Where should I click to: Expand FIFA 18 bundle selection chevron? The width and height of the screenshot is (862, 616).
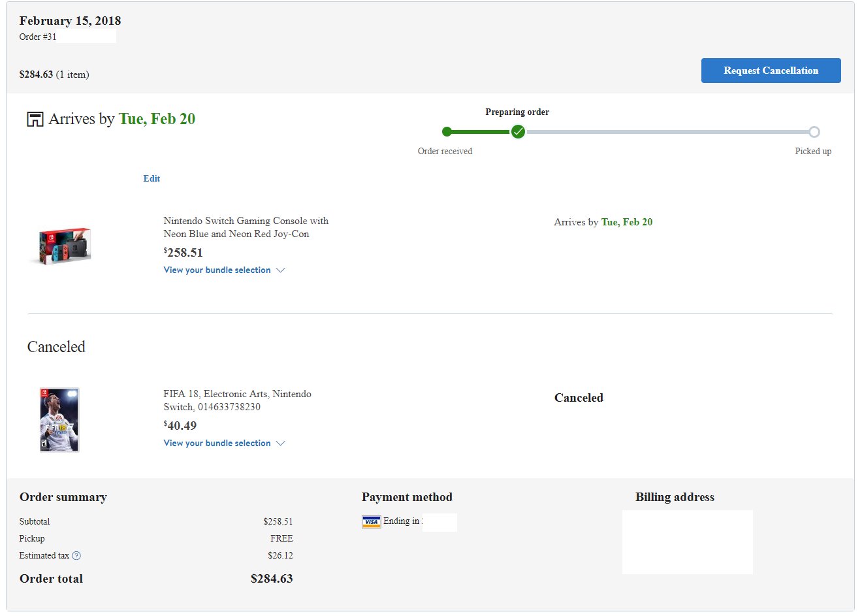[281, 443]
